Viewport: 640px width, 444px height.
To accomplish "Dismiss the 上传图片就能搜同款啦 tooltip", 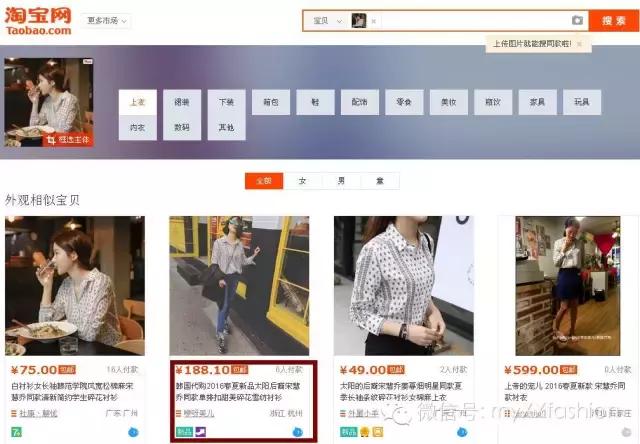I will click(x=579, y=44).
